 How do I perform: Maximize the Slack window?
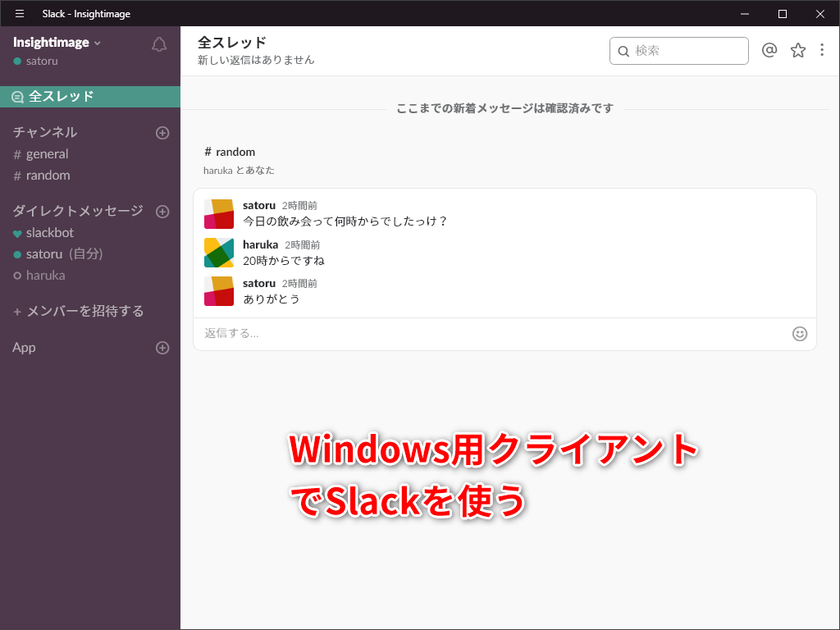(x=782, y=13)
